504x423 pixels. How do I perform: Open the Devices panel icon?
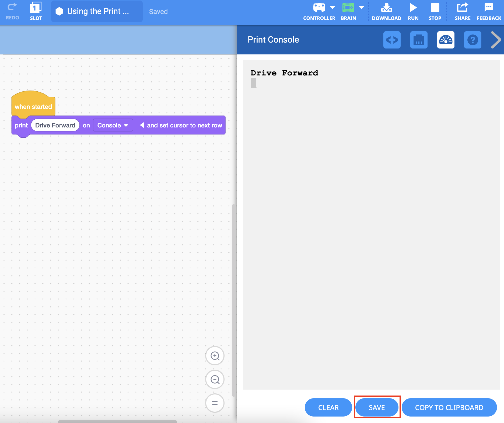coord(419,40)
